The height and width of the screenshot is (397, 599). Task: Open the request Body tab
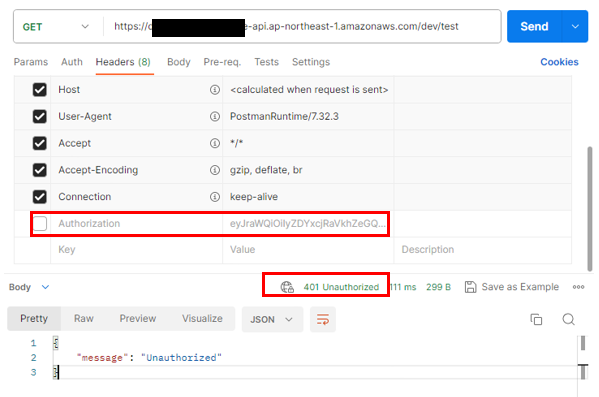click(x=179, y=62)
